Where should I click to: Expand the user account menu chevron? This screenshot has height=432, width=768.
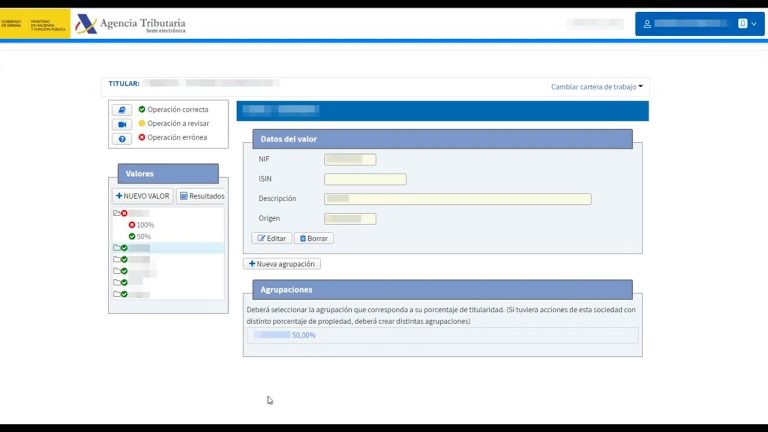pos(754,23)
